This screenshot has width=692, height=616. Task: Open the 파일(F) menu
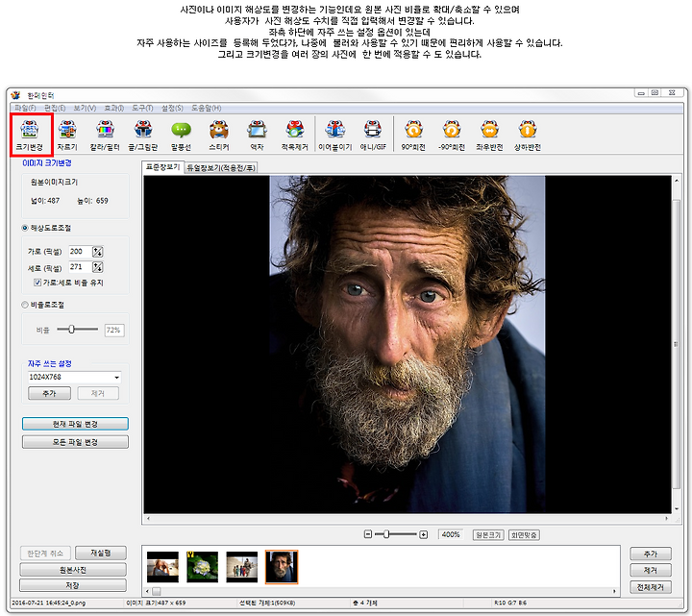pyautogui.click(x=25, y=108)
